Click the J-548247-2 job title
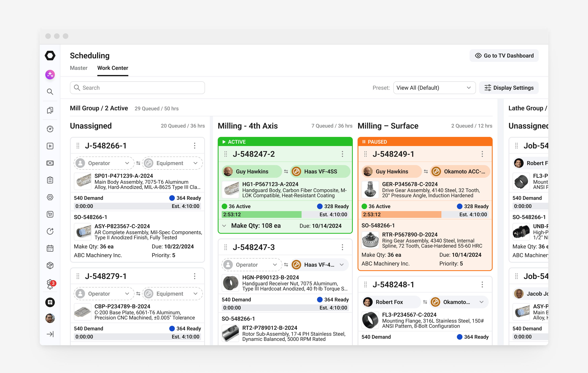The image size is (588, 373). (x=254, y=154)
